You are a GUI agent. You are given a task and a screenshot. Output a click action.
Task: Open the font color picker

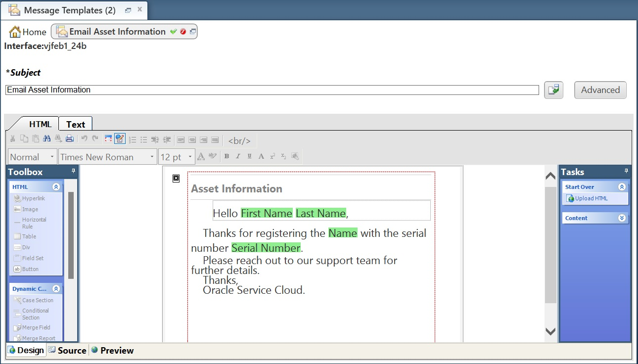(201, 156)
